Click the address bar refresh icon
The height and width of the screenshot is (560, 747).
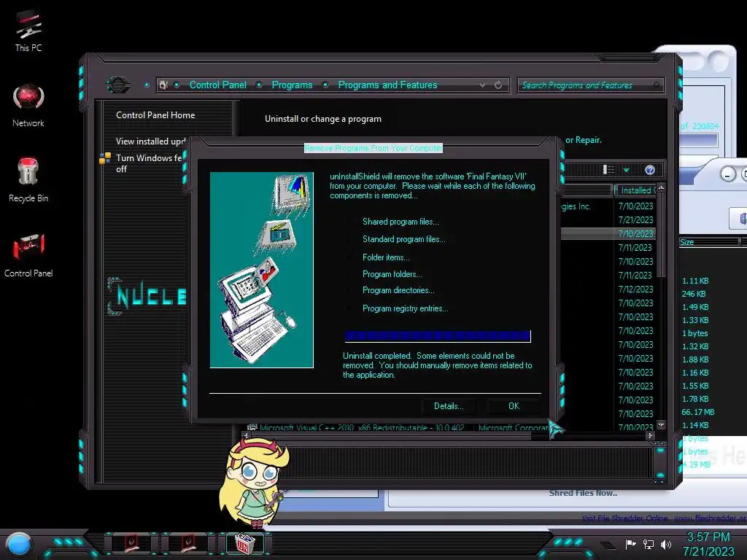tap(498, 85)
